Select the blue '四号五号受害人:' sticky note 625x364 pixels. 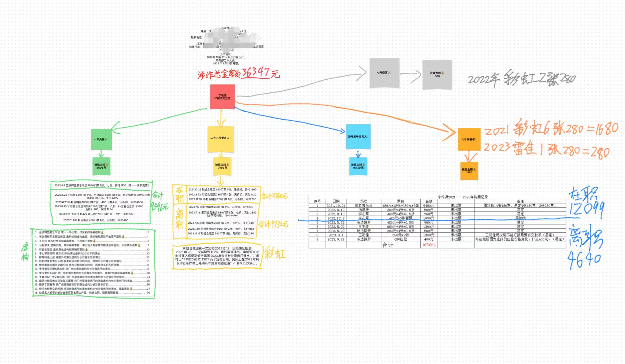click(x=358, y=137)
